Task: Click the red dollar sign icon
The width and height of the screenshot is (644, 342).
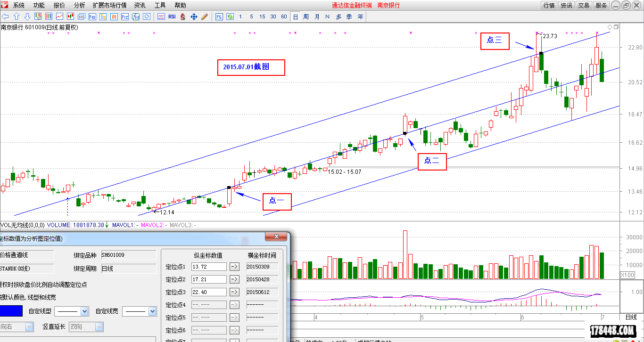Action: 183,16
